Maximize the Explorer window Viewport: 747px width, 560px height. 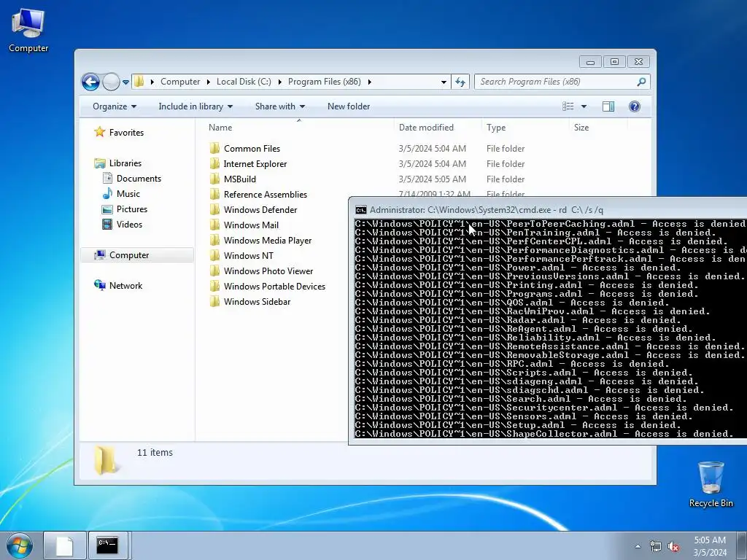coord(614,62)
